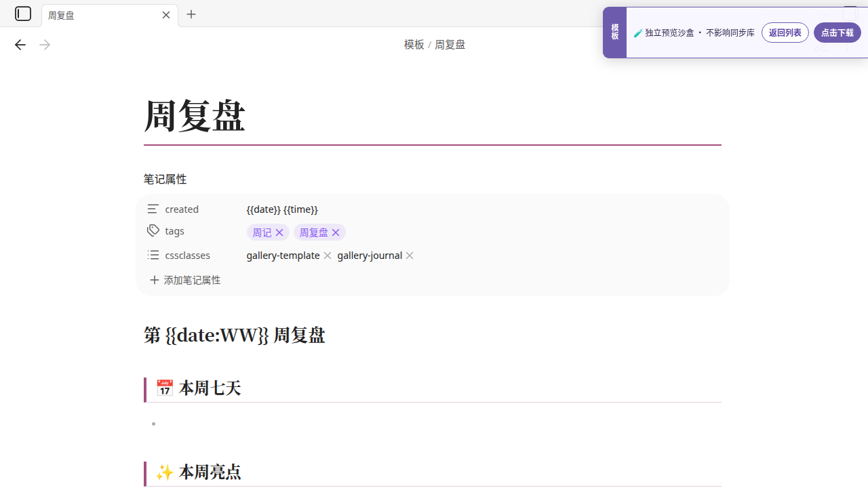Screen dimensions: 868x488
Task: Click gallery-template value
Action: coord(283,256)
